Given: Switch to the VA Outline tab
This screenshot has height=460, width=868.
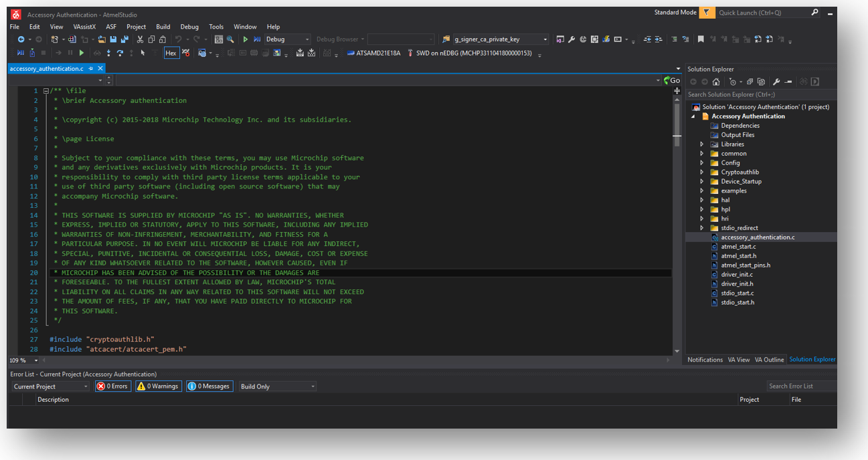Looking at the screenshot, I should [769, 360].
